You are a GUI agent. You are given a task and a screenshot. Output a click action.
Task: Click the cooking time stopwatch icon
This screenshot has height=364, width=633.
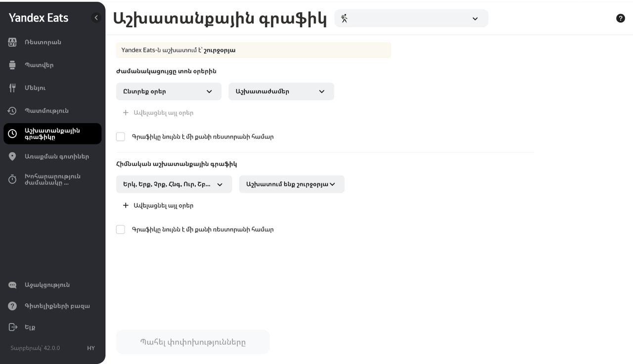(x=12, y=180)
